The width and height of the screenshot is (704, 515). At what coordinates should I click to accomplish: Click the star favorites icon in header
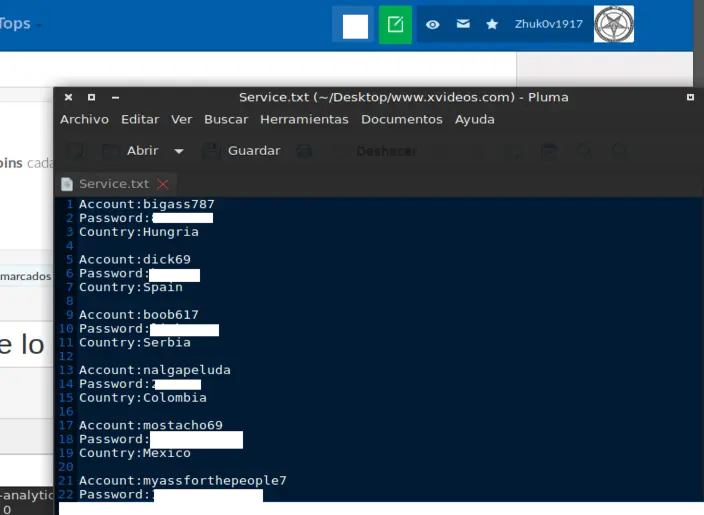click(492, 24)
